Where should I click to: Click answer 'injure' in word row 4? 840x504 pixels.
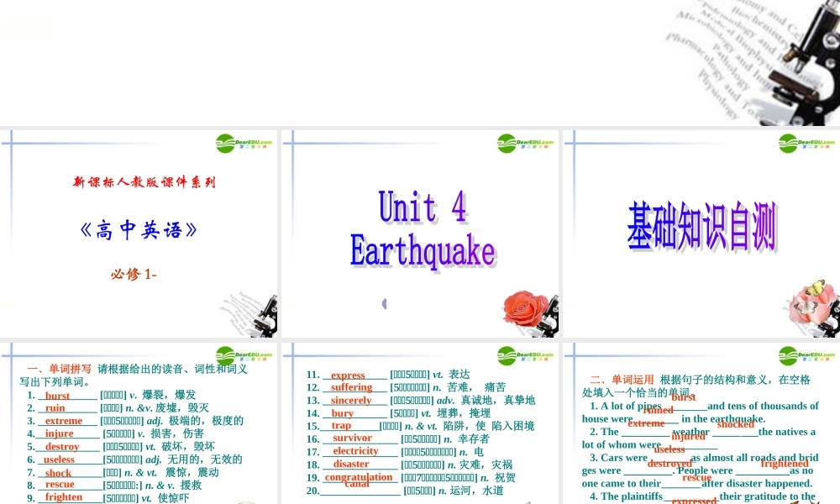click(60, 433)
